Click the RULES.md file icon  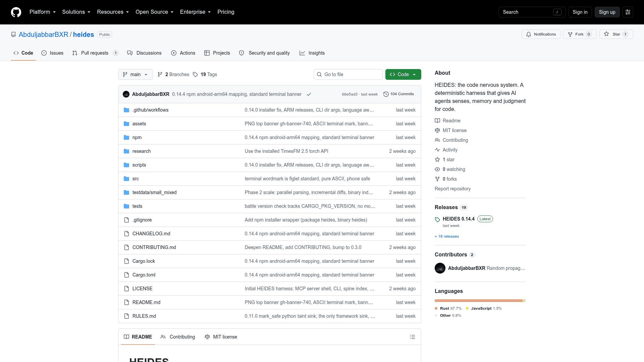[x=126, y=316]
